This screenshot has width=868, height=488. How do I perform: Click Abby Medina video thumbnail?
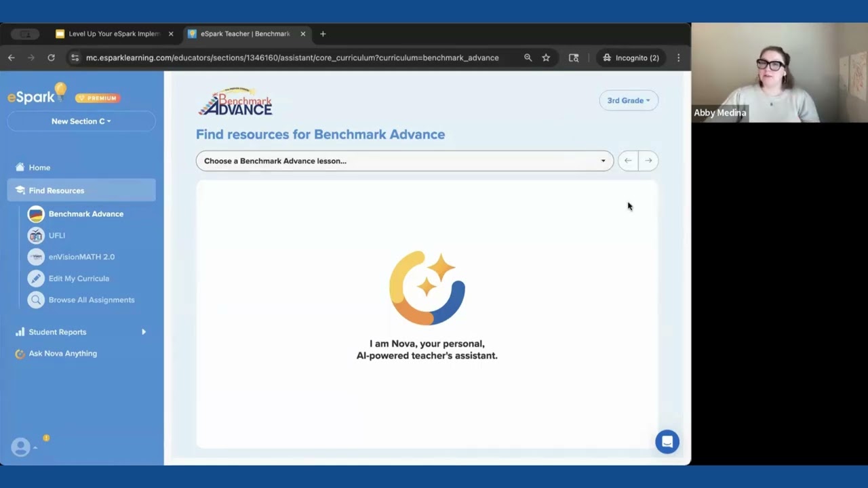[780, 73]
